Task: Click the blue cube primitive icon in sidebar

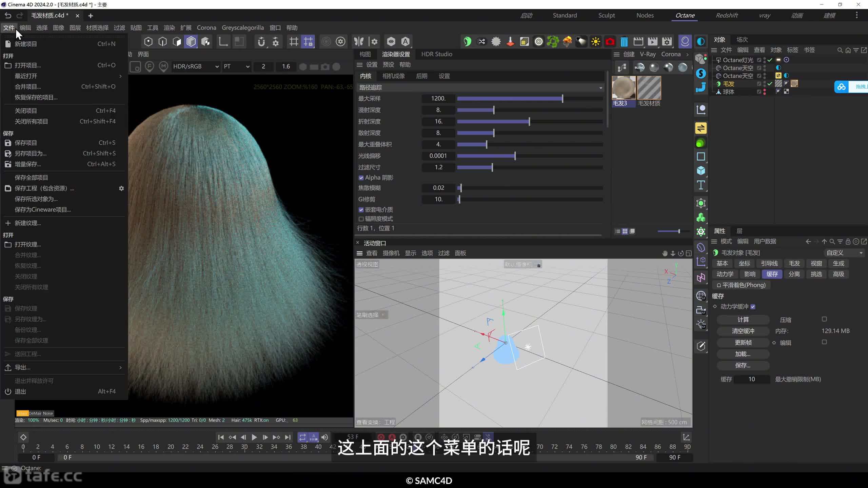Action: point(701,170)
